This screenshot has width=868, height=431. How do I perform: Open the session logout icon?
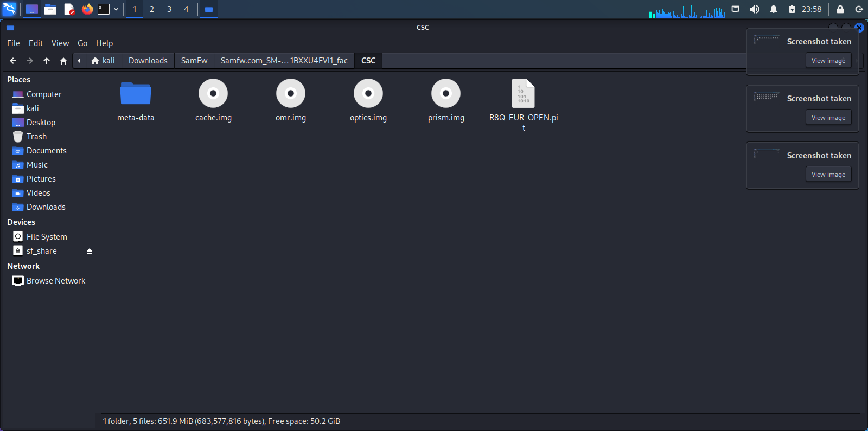click(x=859, y=9)
